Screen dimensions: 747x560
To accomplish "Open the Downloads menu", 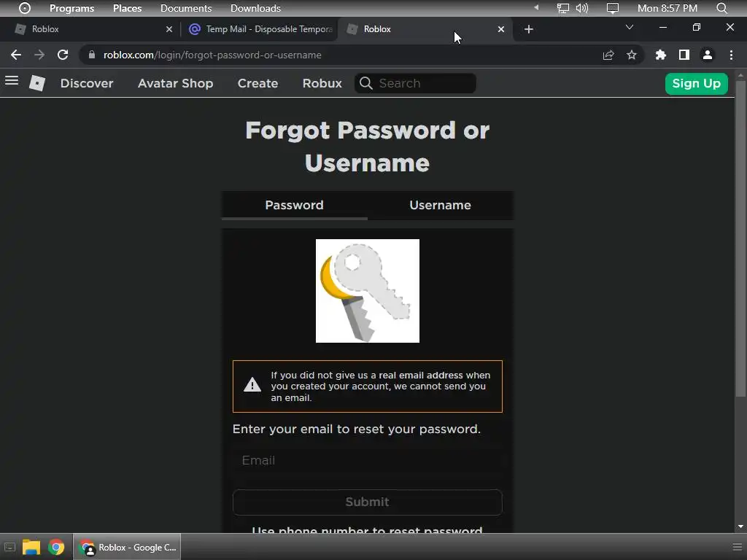I will point(255,8).
